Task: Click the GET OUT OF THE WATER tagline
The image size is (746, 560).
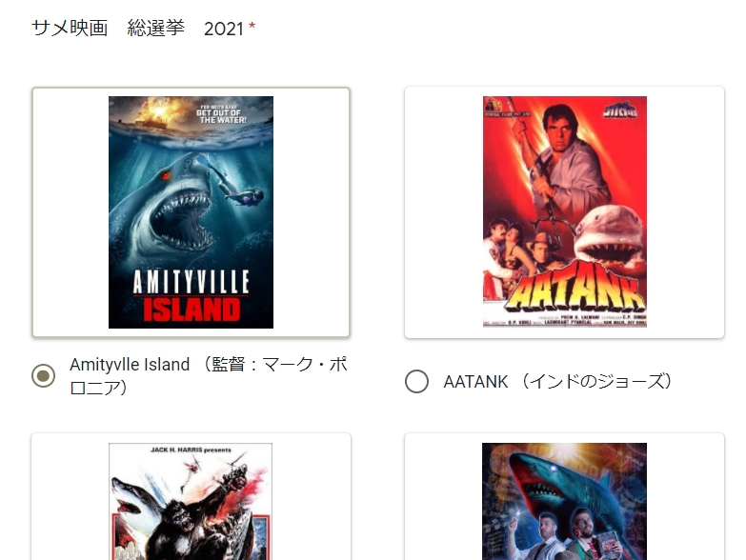Action: pos(223,116)
